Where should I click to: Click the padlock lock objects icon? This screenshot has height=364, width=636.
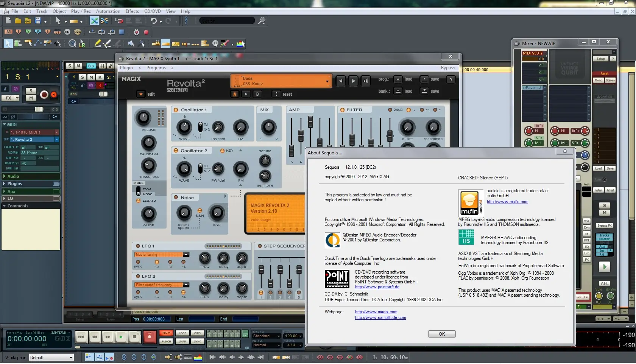coord(155,44)
